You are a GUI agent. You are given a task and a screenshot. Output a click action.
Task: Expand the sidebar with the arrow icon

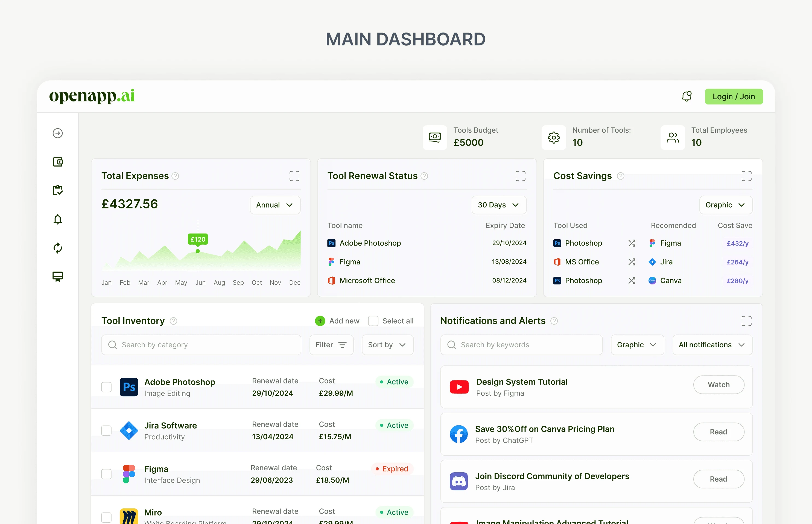coord(57,133)
